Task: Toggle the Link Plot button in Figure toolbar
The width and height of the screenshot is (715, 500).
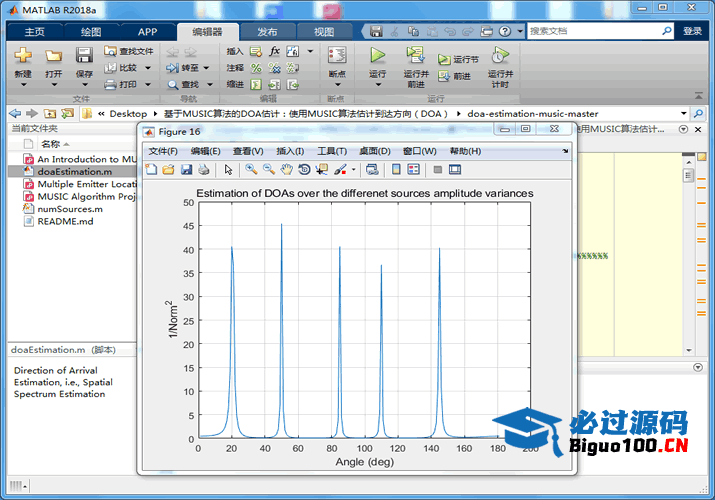Action: click(372, 169)
